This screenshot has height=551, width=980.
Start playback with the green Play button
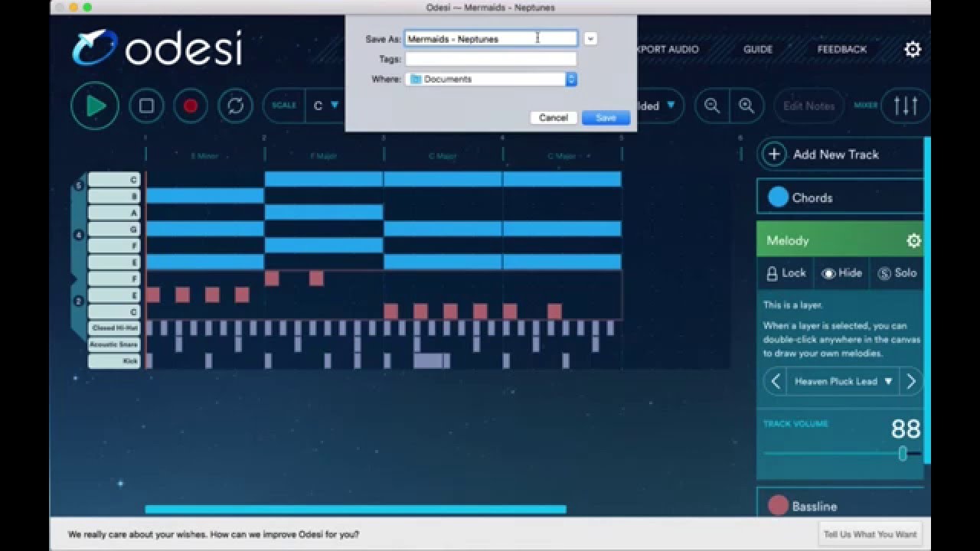pos(95,106)
